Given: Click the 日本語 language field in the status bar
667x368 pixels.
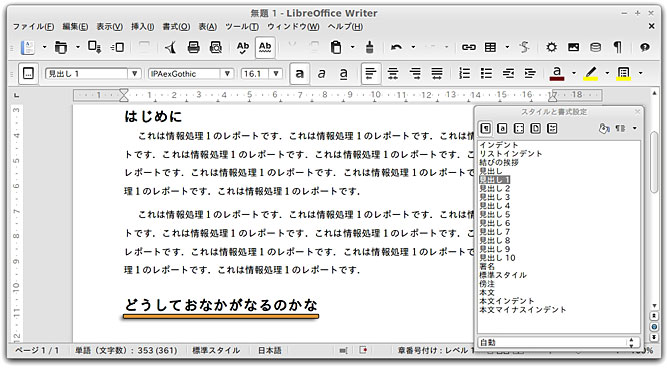Looking at the screenshot, I should click(270, 351).
